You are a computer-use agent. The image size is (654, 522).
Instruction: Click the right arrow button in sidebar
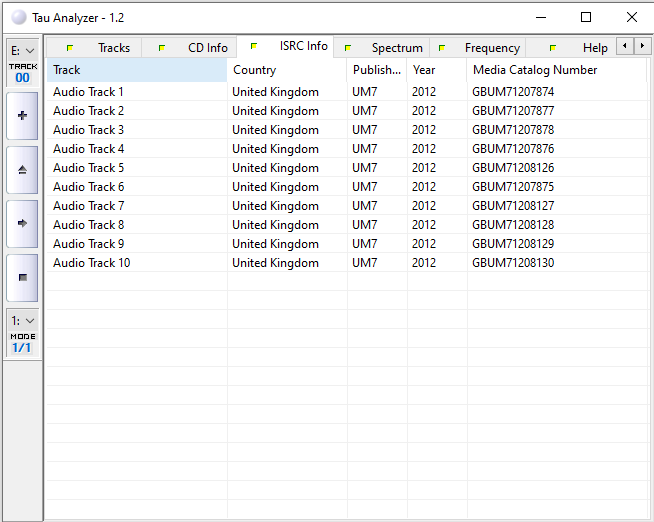23,223
